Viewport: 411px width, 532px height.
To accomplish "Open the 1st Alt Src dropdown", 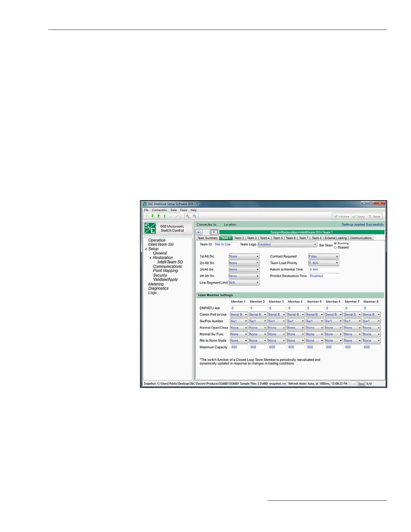I will click(x=244, y=257).
